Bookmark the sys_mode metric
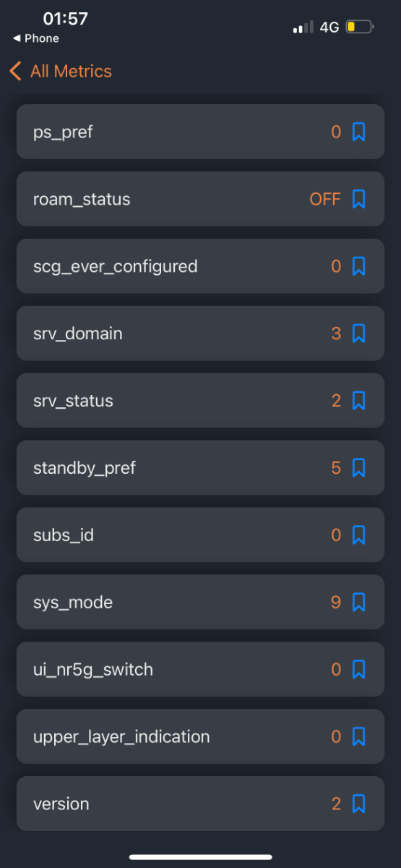401x868 pixels. (359, 603)
